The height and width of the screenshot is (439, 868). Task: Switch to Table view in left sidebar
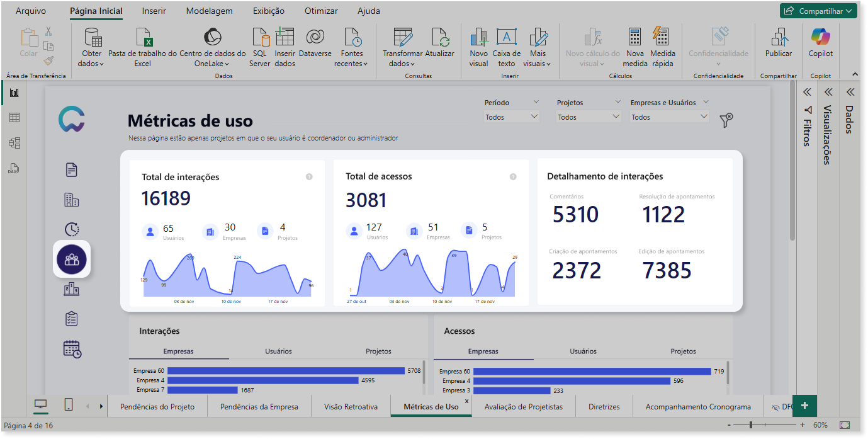click(14, 118)
